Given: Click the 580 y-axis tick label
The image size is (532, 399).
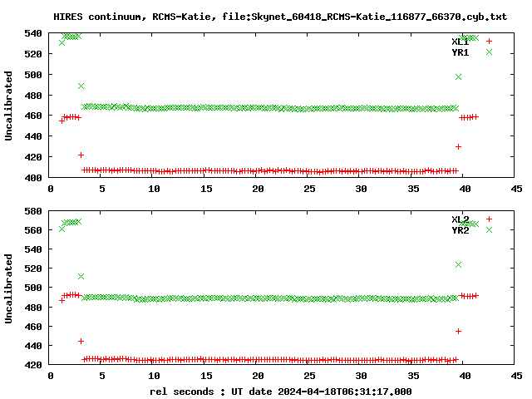Looking at the screenshot, I should tap(33, 211).
